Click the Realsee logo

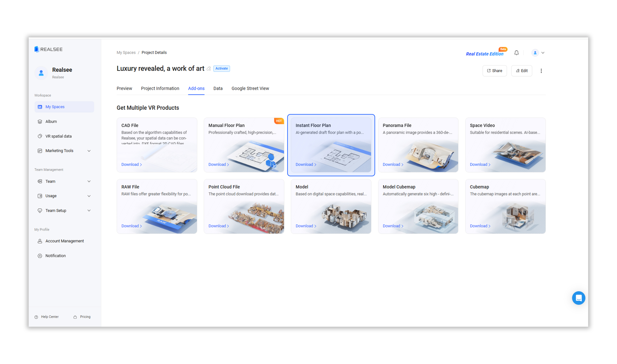point(49,49)
